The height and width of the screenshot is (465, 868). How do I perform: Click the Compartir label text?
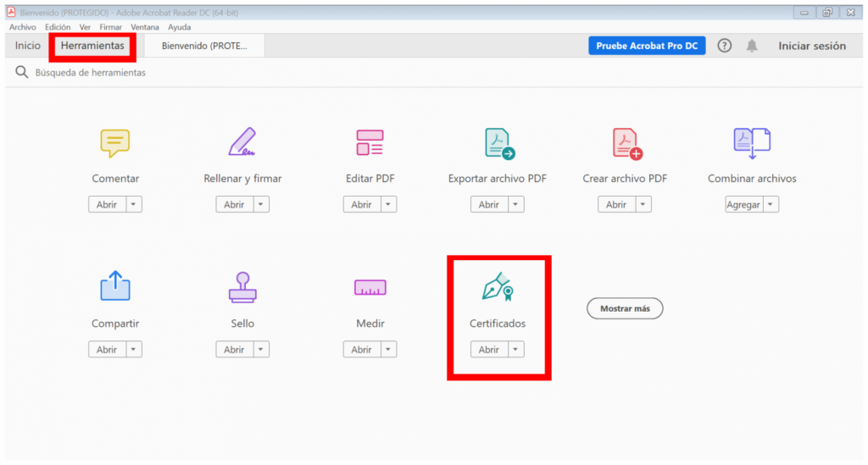pos(115,324)
